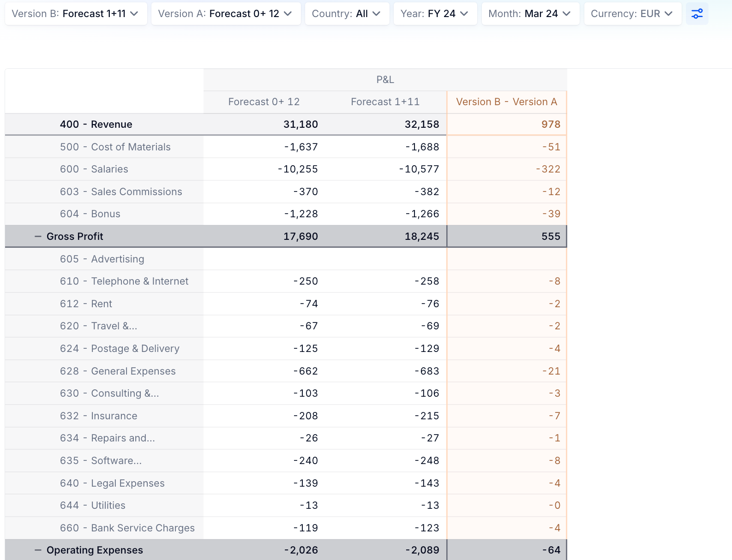732x560 pixels.
Task: Click Rent value -76
Action: point(430,304)
